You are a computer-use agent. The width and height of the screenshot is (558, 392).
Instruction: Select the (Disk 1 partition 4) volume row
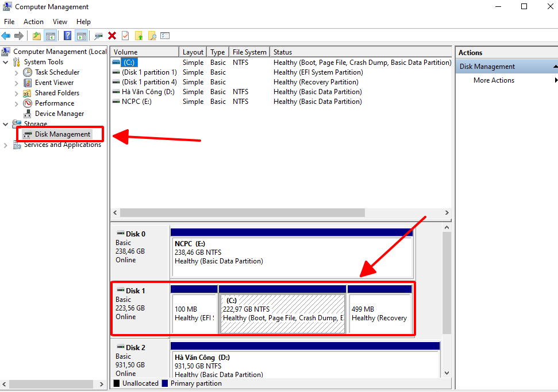[281, 81]
